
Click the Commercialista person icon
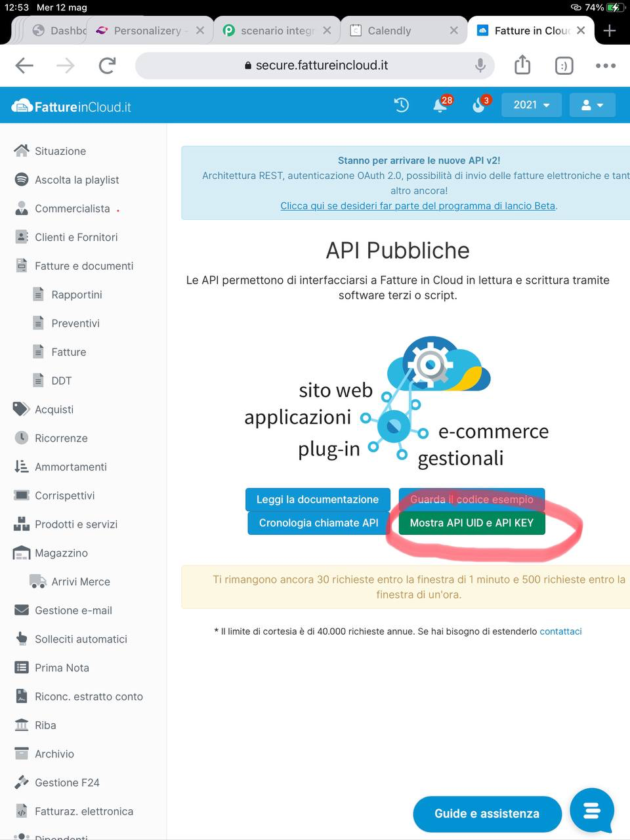pos(22,208)
